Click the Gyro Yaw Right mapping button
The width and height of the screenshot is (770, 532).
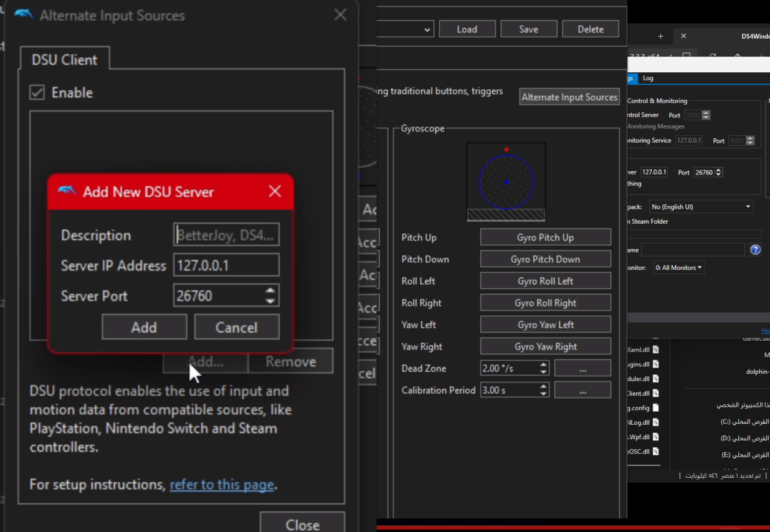pyautogui.click(x=545, y=346)
